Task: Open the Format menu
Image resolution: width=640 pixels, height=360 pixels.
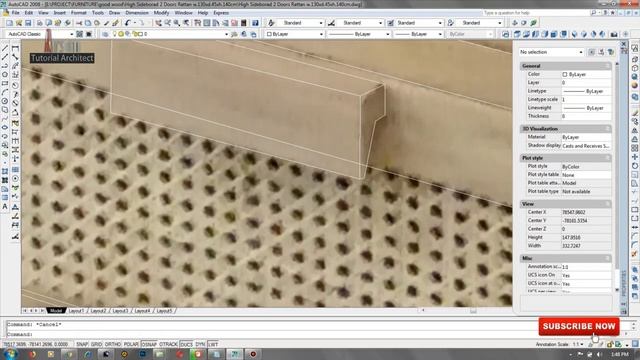Action: tap(78, 13)
